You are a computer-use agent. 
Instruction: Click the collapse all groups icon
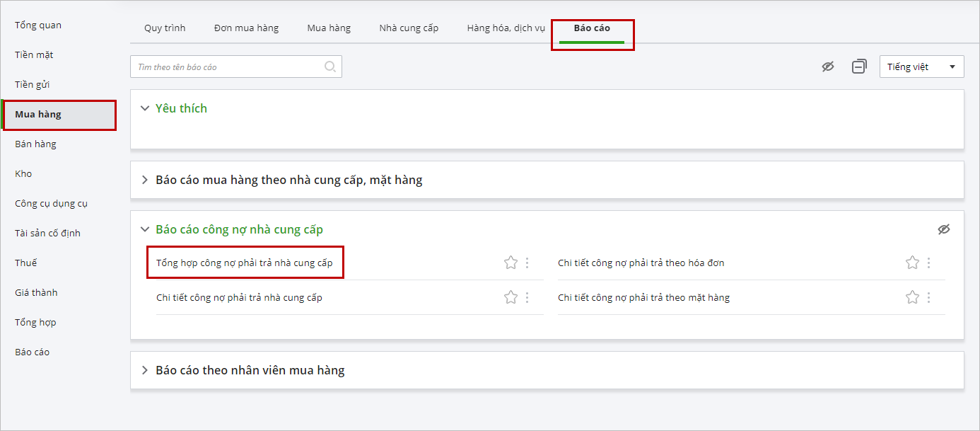point(859,67)
